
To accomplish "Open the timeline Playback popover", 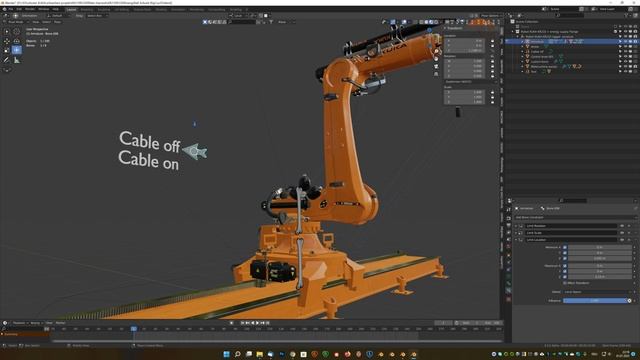I will [20, 323].
